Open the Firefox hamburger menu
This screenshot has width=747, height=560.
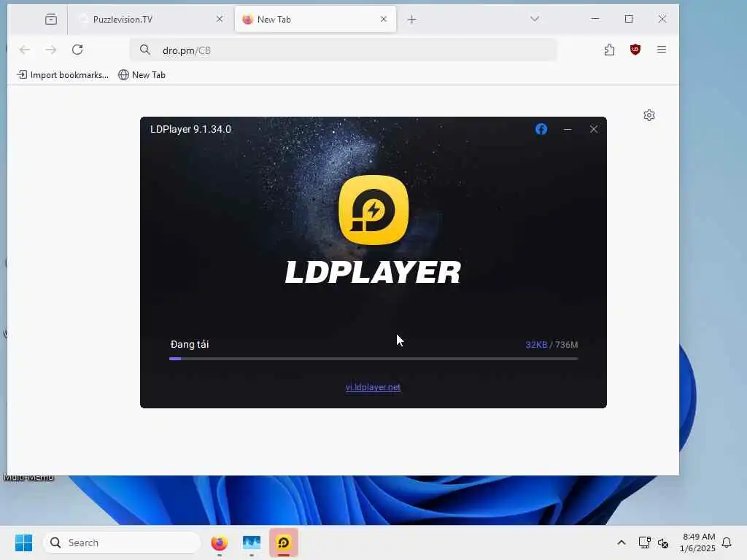pyautogui.click(x=661, y=50)
